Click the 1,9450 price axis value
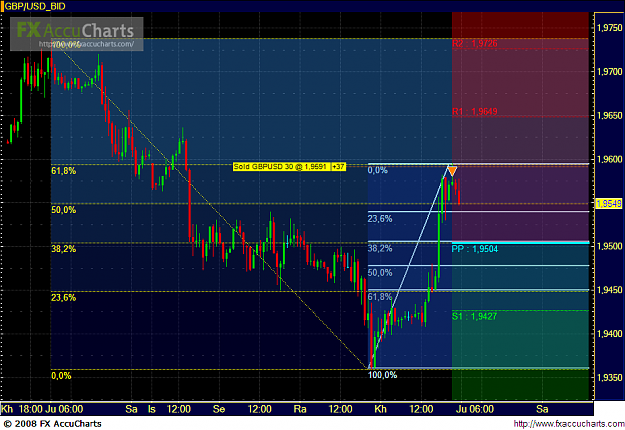The height and width of the screenshot is (430, 625). click(609, 290)
